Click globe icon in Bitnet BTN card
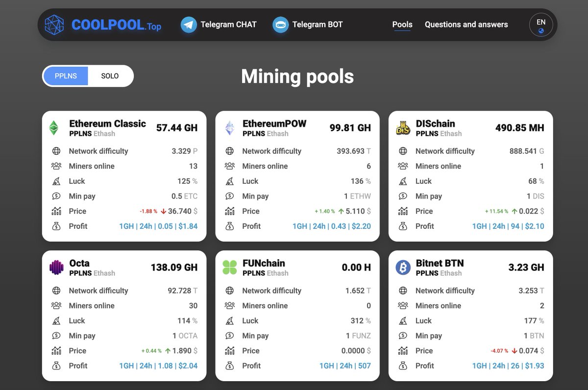The image size is (588, 390). pos(403,291)
